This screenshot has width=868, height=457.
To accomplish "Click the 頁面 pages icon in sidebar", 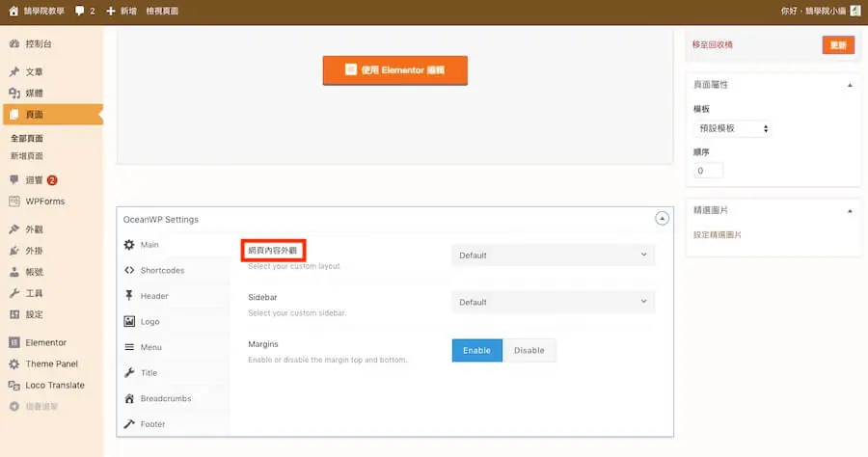I will coord(14,115).
